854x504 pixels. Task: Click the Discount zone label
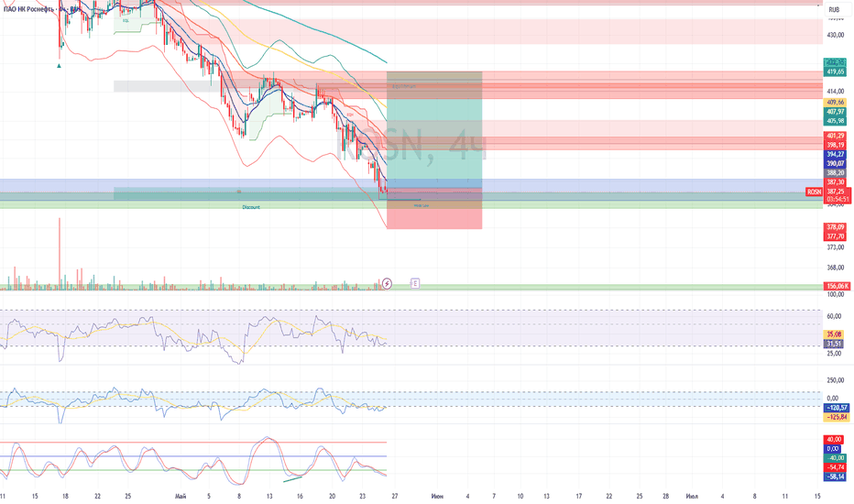pyautogui.click(x=251, y=207)
